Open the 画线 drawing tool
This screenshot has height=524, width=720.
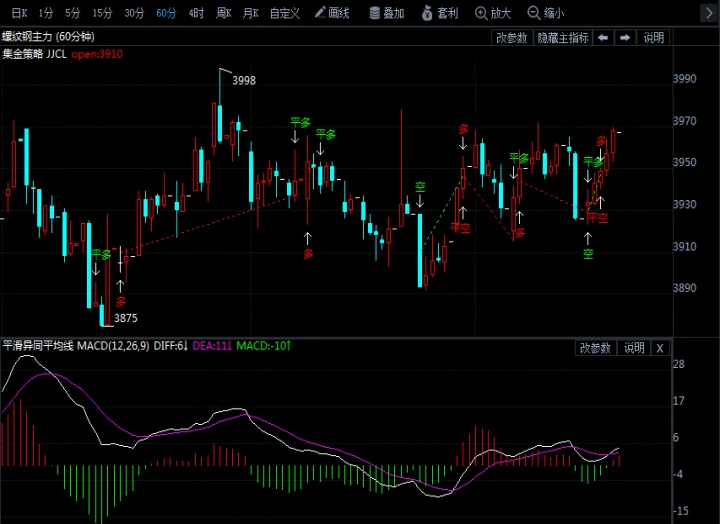point(332,13)
